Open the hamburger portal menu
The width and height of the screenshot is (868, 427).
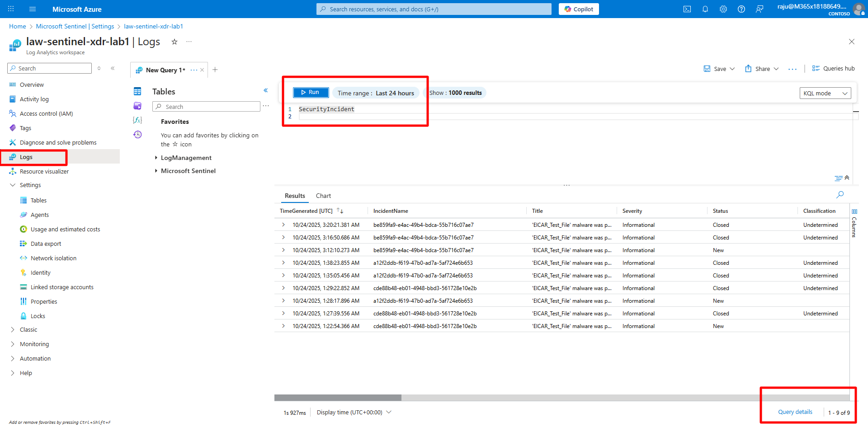coord(33,9)
